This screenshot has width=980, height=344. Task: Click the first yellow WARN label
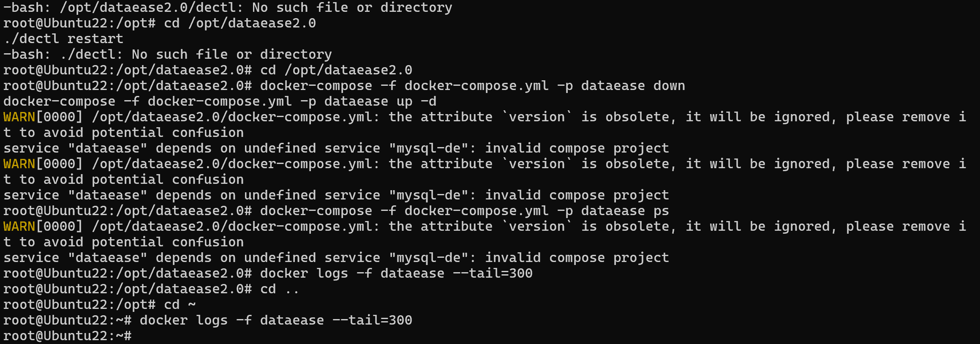19,117
